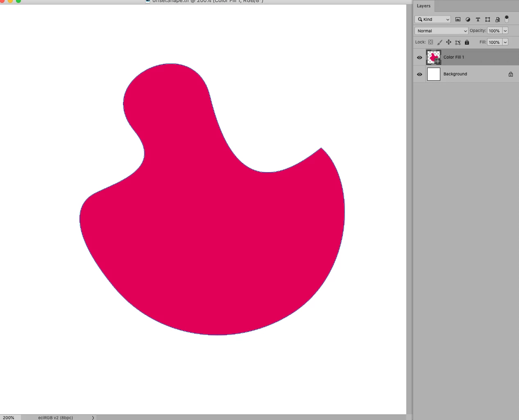Viewport: 519px width, 420px height.
Task: Filter for type layers icon
Action: (478, 19)
